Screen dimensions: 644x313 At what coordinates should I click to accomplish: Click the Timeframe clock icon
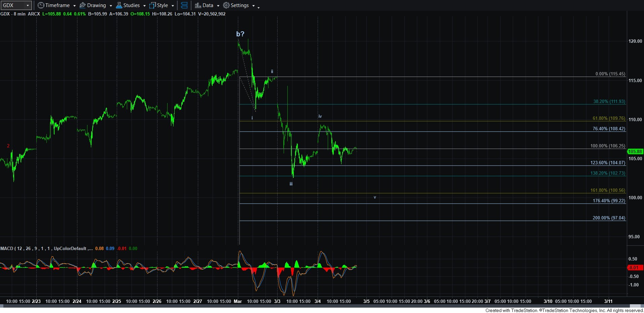click(41, 5)
